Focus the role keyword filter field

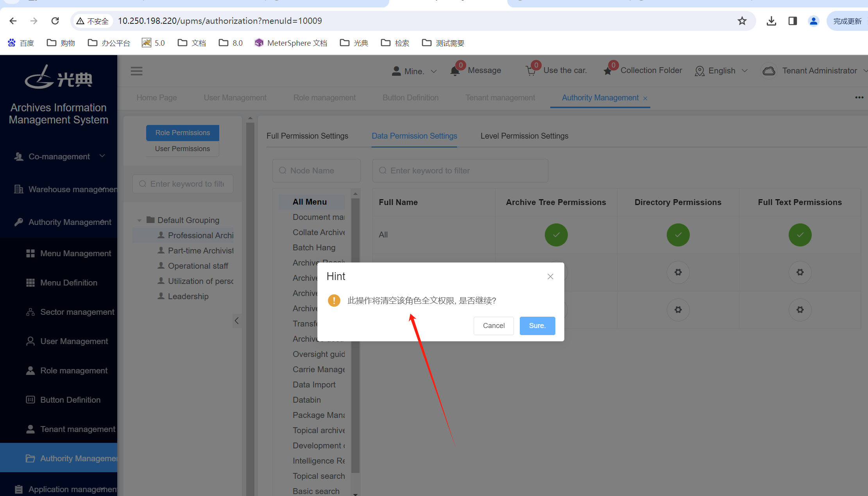[x=183, y=184]
